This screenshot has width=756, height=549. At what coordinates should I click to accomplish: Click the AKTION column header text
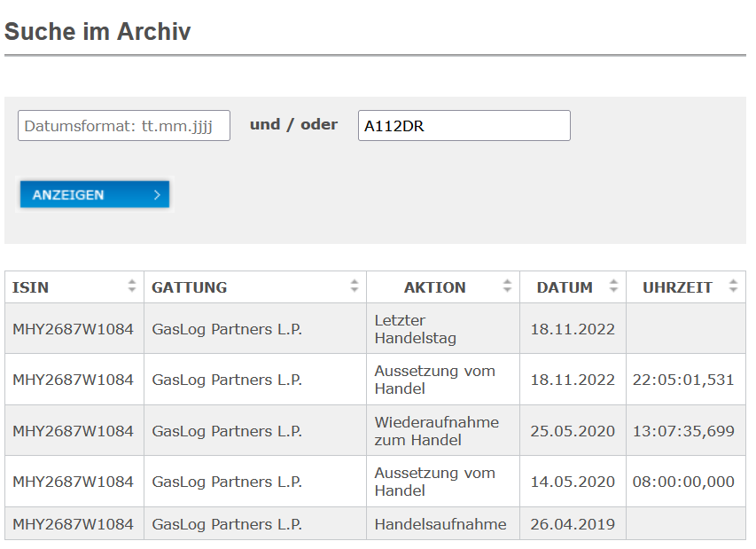434,287
